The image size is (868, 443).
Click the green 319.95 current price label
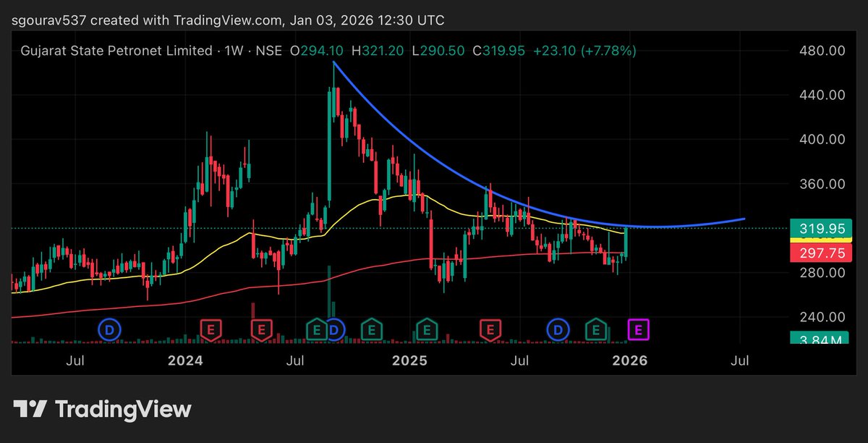point(821,228)
